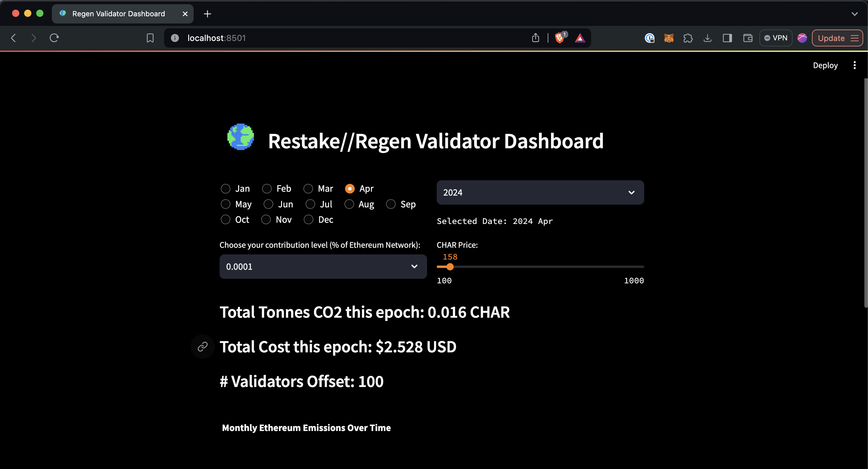Click the download extension icon in toolbar
Image resolution: width=868 pixels, height=469 pixels.
point(707,38)
